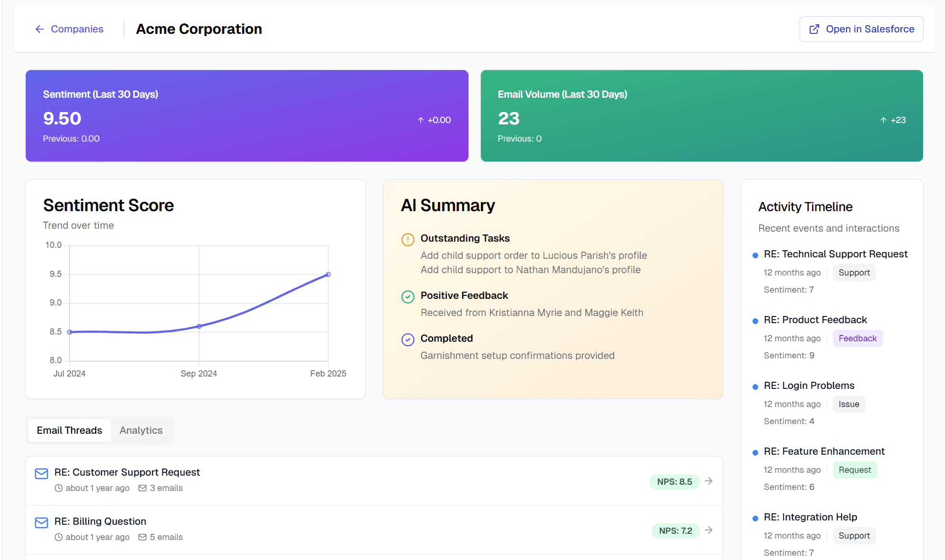Open RE: Technical Support Request timeline entry
Viewport: 945px width, 560px height.
[x=835, y=254]
